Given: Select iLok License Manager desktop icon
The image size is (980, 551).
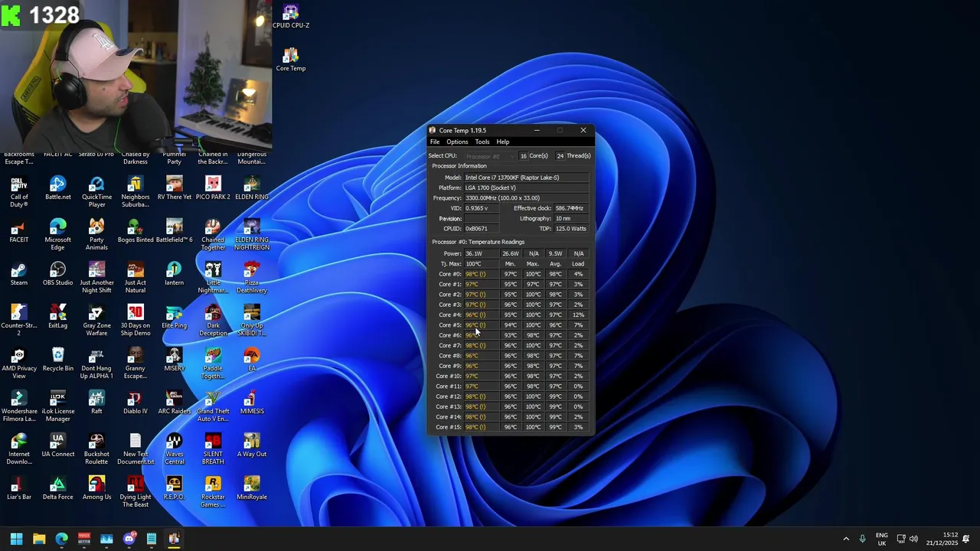Looking at the screenshot, I should [x=57, y=406].
